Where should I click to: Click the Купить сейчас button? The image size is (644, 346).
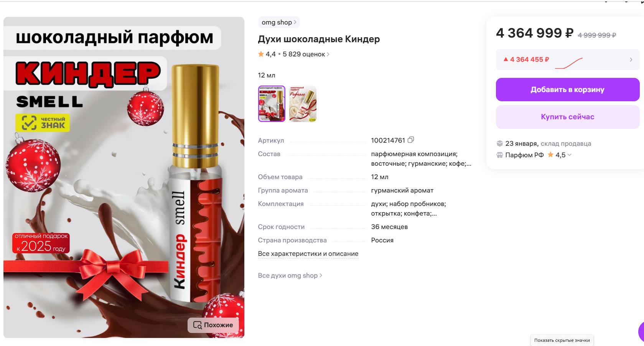click(x=568, y=117)
